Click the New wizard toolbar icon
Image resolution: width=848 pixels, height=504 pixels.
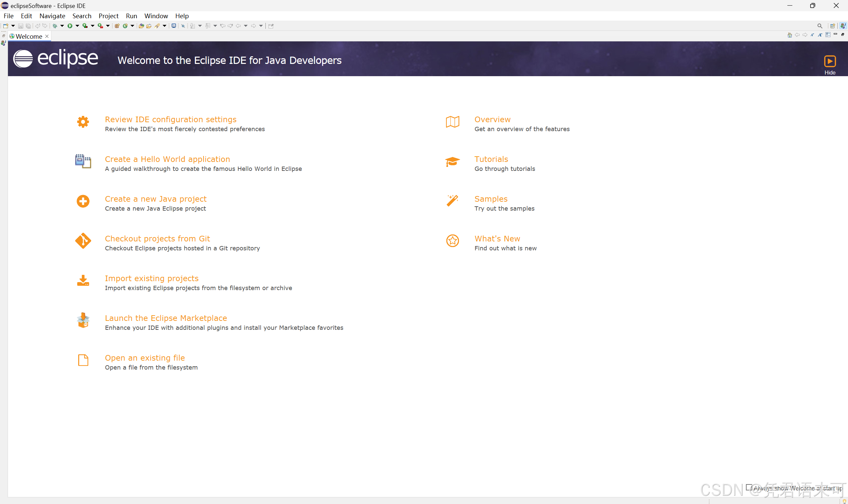pyautogui.click(x=5, y=26)
